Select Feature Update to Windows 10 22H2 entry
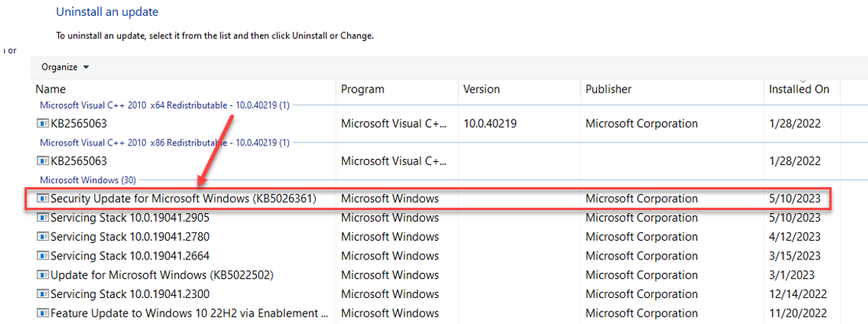Viewport: 868px width, 324px height. click(x=191, y=312)
